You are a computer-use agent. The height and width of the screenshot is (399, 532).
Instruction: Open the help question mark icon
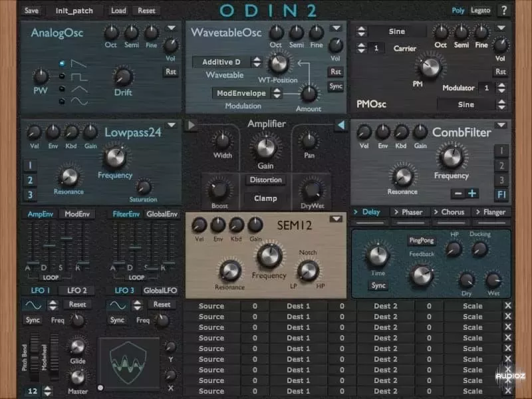(504, 11)
